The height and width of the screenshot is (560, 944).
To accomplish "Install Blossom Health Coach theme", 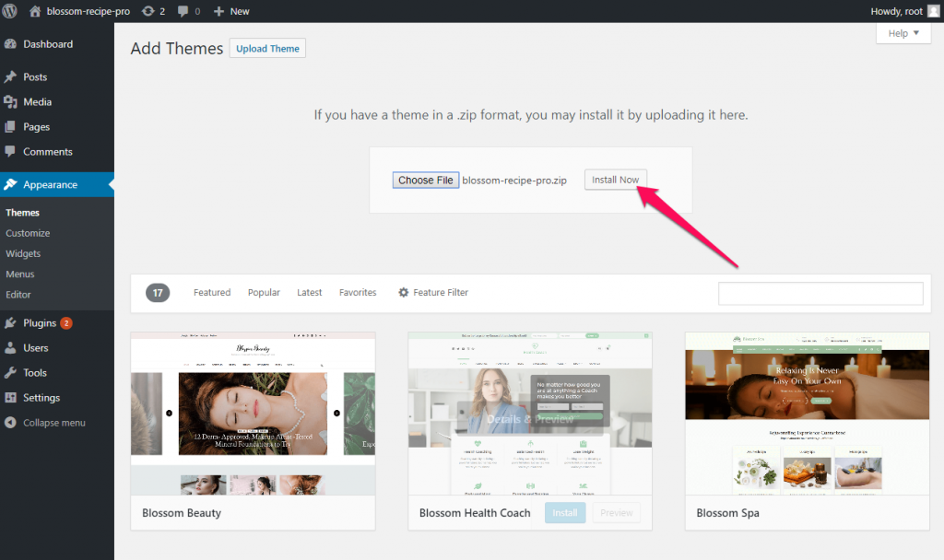I will (x=565, y=513).
